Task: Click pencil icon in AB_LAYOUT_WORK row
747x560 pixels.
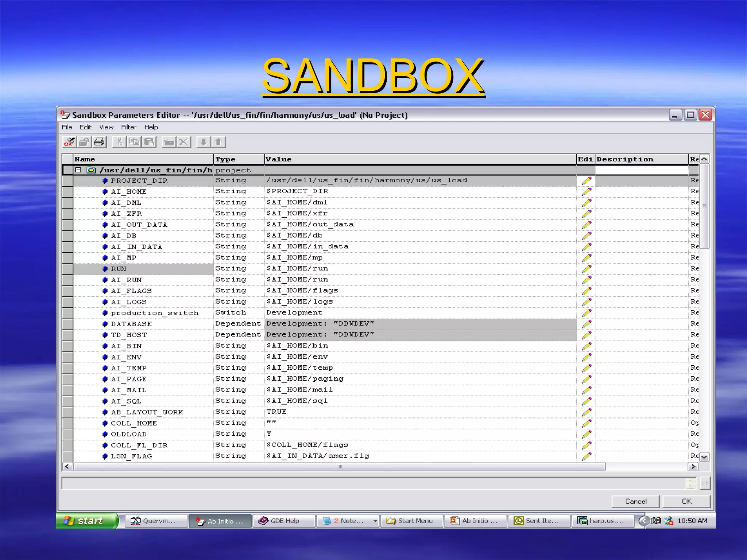Action: point(587,412)
